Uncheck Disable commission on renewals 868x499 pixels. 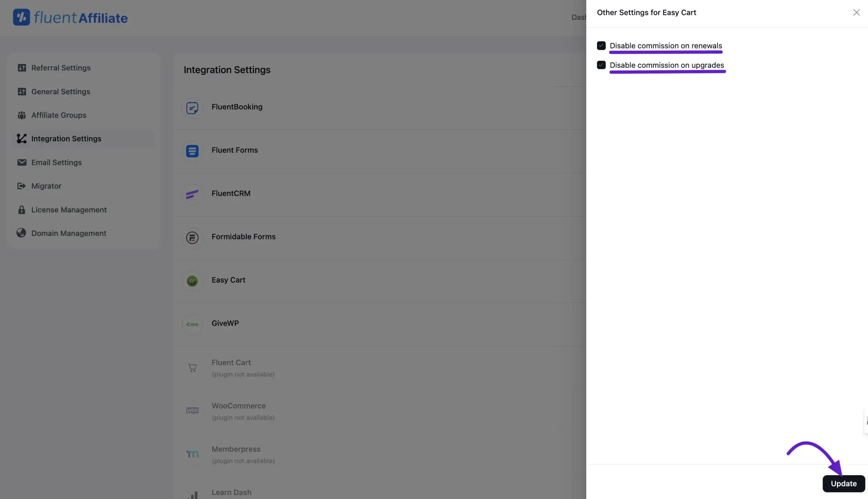pyautogui.click(x=601, y=45)
